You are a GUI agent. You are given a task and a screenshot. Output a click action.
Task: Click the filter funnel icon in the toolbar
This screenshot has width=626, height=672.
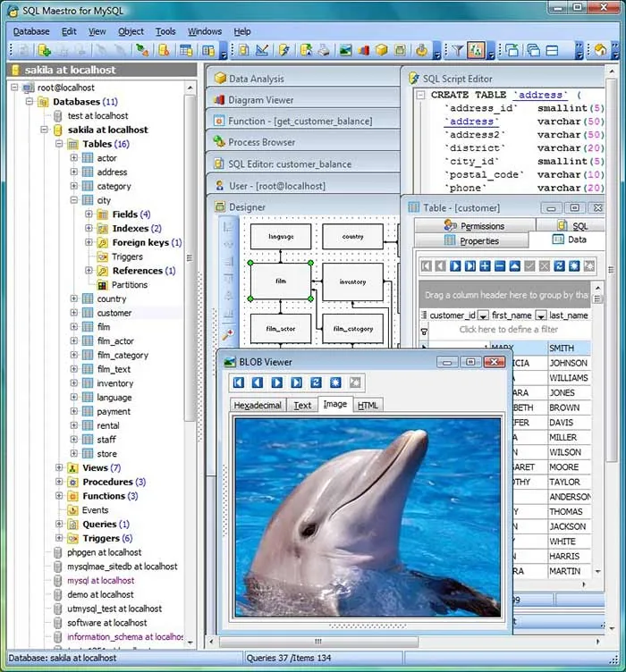click(458, 51)
